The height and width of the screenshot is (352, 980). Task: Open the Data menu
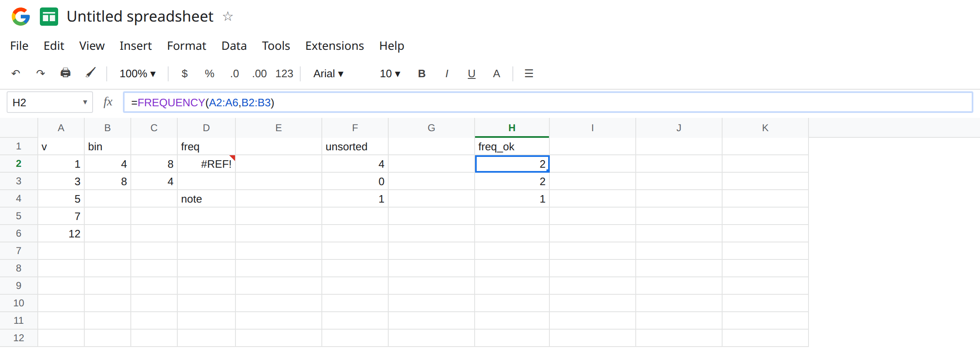click(234, 46)
